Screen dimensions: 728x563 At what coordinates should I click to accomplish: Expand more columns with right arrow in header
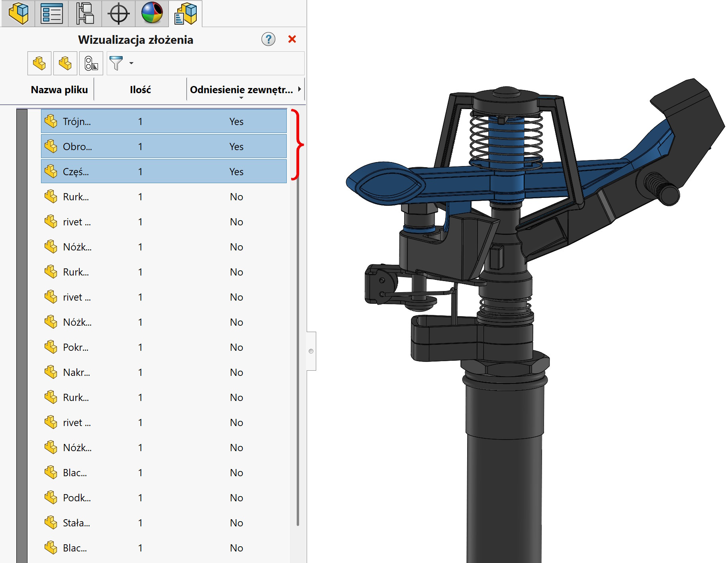click(x=299, y=89)
